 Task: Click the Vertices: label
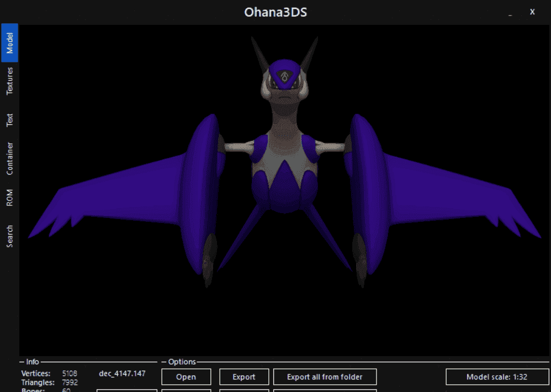36,373
